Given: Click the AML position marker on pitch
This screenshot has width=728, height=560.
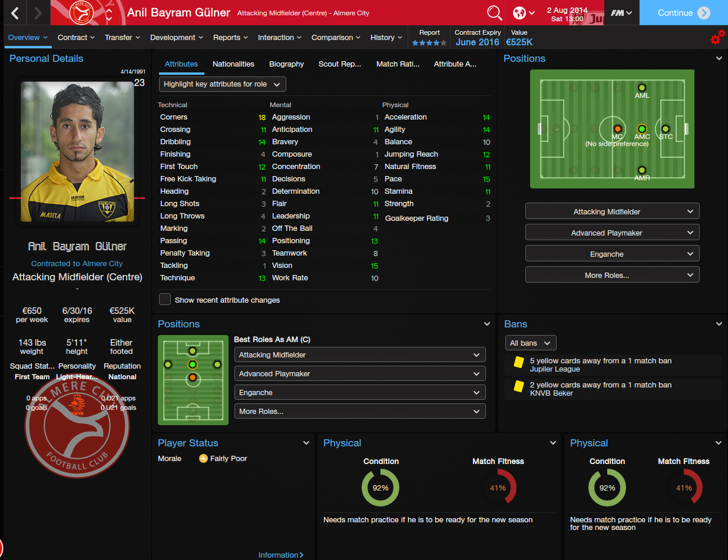Looking at the screenshot, I should coord(642,88).
